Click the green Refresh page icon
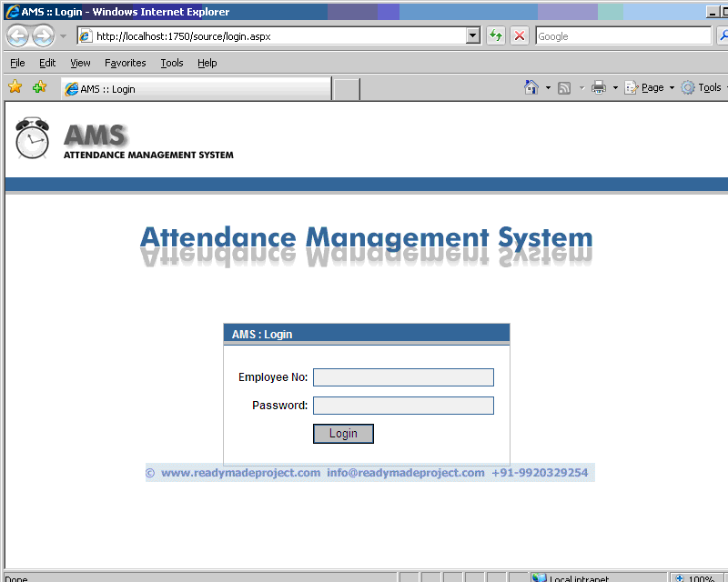 coord(496,35)
